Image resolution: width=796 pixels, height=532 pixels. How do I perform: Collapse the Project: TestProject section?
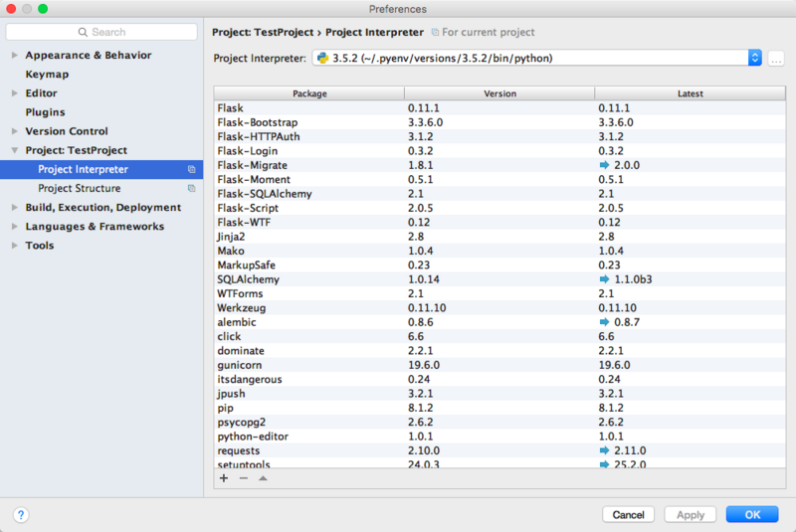pos(15,150)
